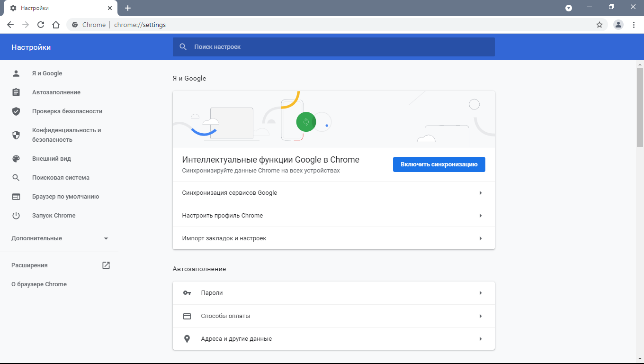The width and height of the screenshot is (644, 364).
Task: Click the key icon next to Пароли
Action: pyautogui.click(x=187, y=293)
